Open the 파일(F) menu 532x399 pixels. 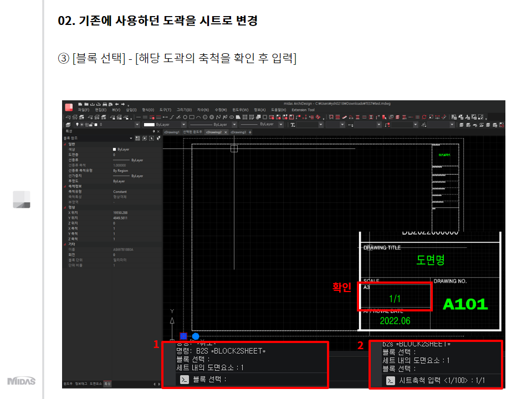coord(84,110)
